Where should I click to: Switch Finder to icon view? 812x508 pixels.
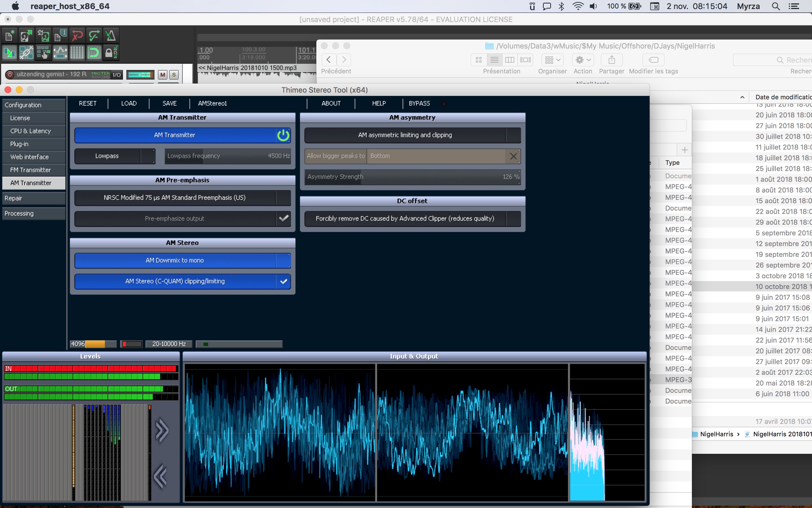point(479,60)
